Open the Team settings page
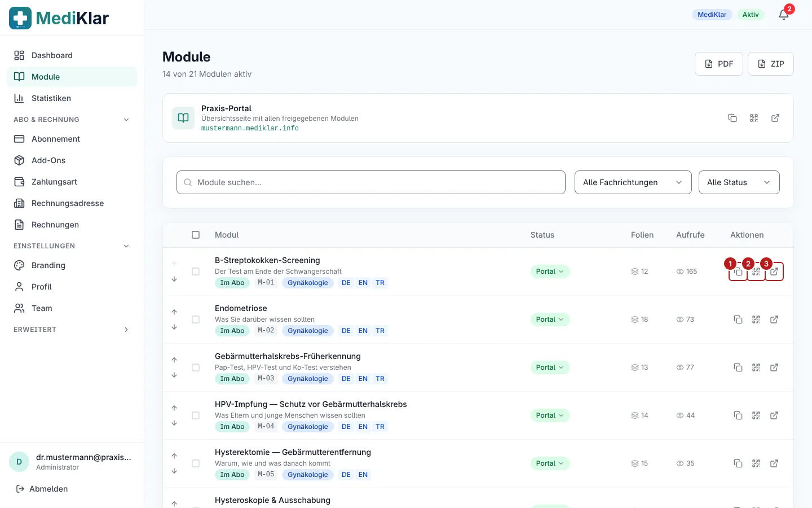This screenshot has height=508, width=812. [72, 308]
